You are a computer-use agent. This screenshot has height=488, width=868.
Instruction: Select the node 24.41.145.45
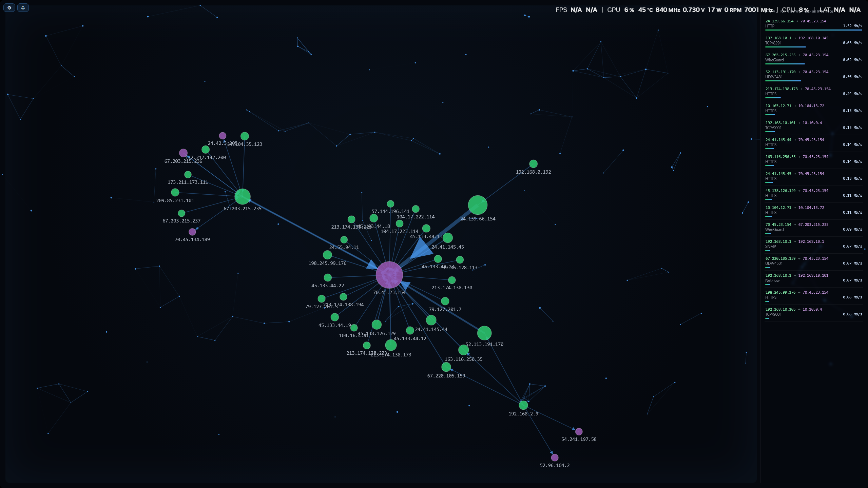pos(448,238)
